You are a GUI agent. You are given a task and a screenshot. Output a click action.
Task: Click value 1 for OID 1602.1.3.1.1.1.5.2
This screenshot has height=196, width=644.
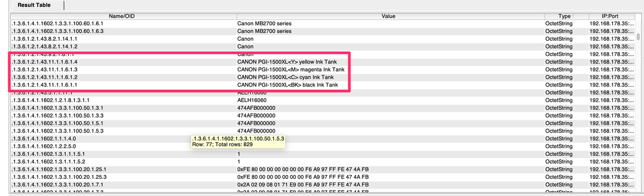tap(238, 161)
